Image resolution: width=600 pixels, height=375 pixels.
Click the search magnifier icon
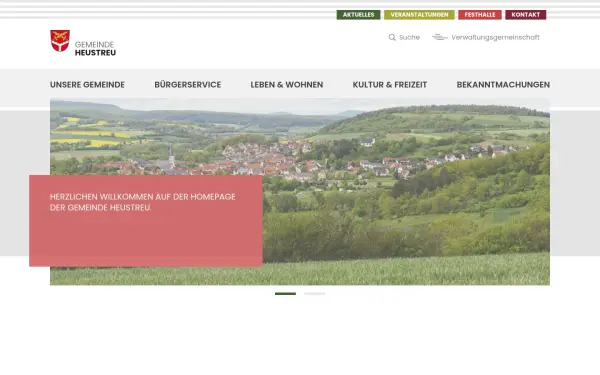pyautogui.click(x=392, y=38)
